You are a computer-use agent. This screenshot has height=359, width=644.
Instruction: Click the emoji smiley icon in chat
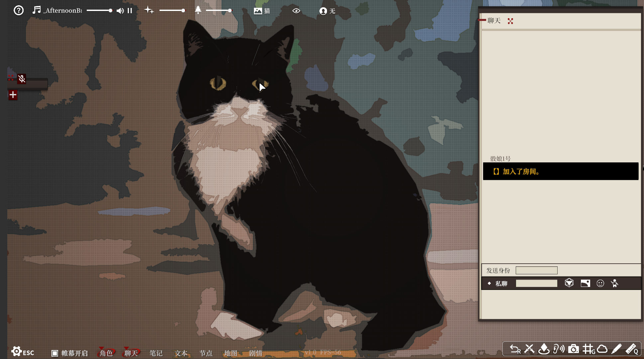[x=600, y=283]
